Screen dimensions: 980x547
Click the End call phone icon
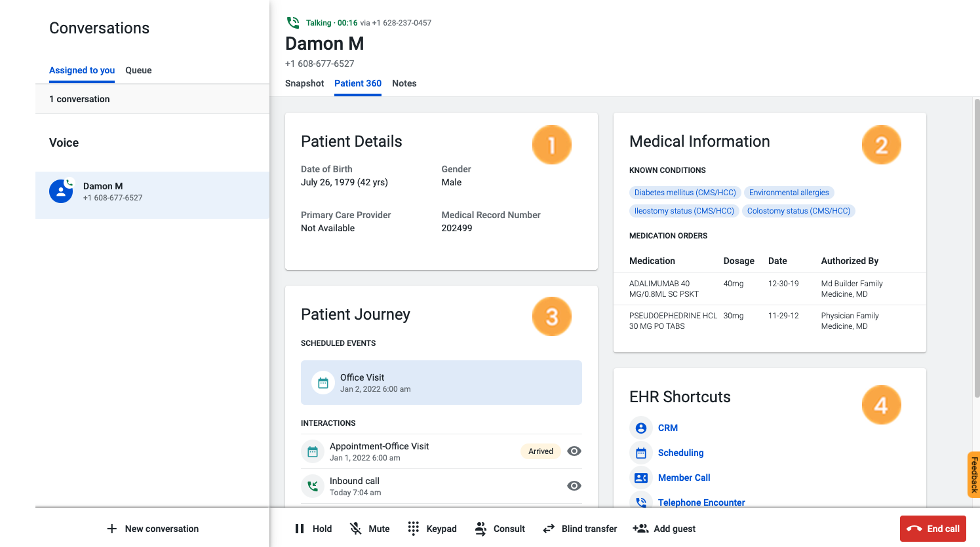[914, 529]
